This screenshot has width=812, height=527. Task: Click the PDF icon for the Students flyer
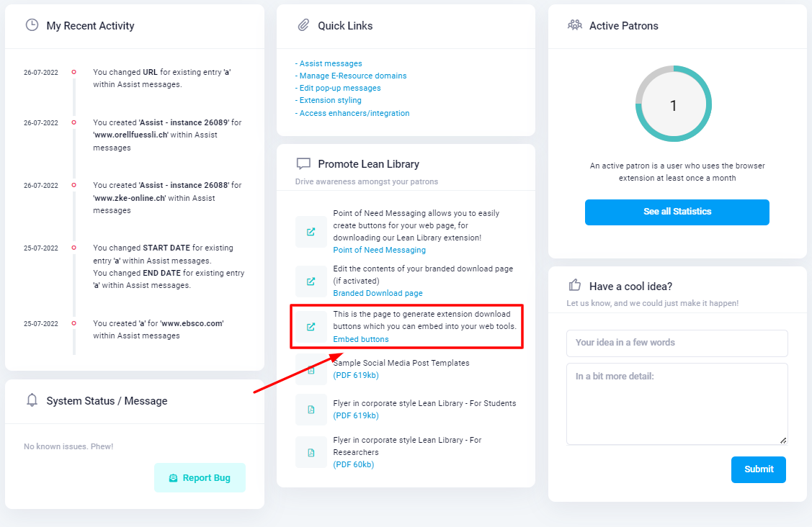point(312,410)
